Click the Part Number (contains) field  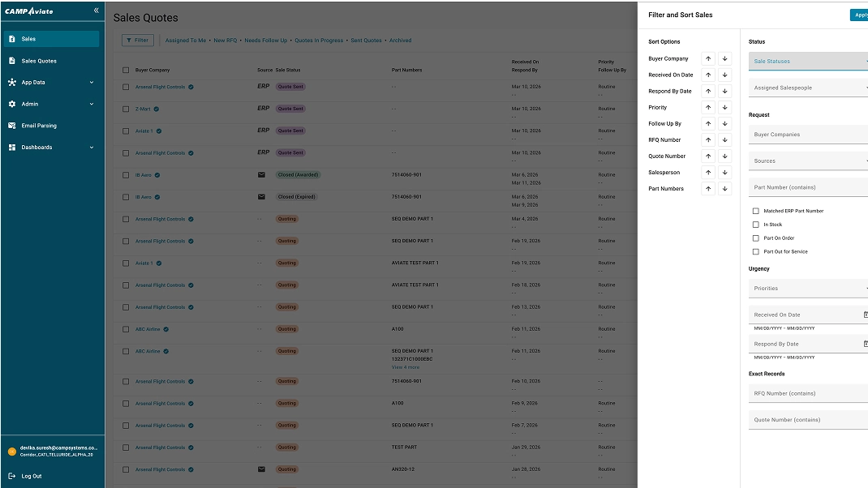pyautogui.click(x=808, y=187)
